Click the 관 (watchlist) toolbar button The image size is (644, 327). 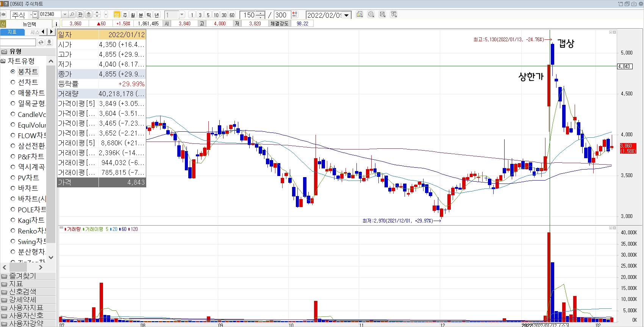[80, 14]
